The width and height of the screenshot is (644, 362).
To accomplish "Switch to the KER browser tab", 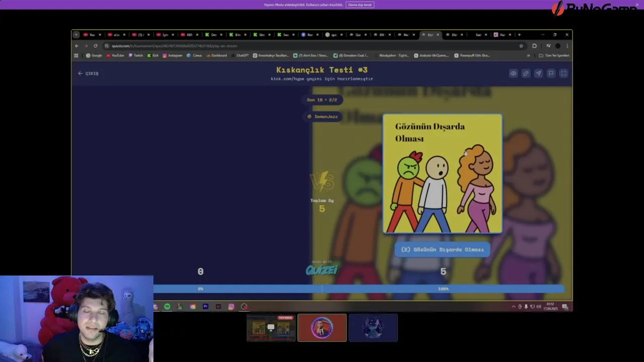I will coord(189,35).
